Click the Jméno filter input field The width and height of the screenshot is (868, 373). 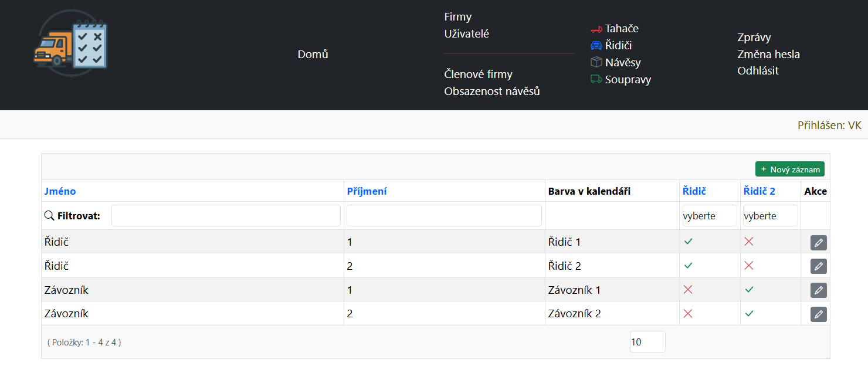pyautogui.click(x=226, y=216)
